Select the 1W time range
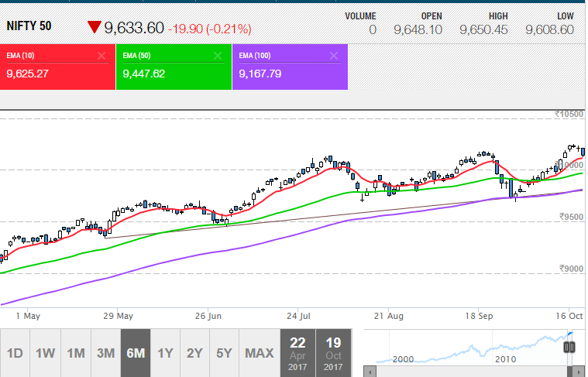 (45, 353)
